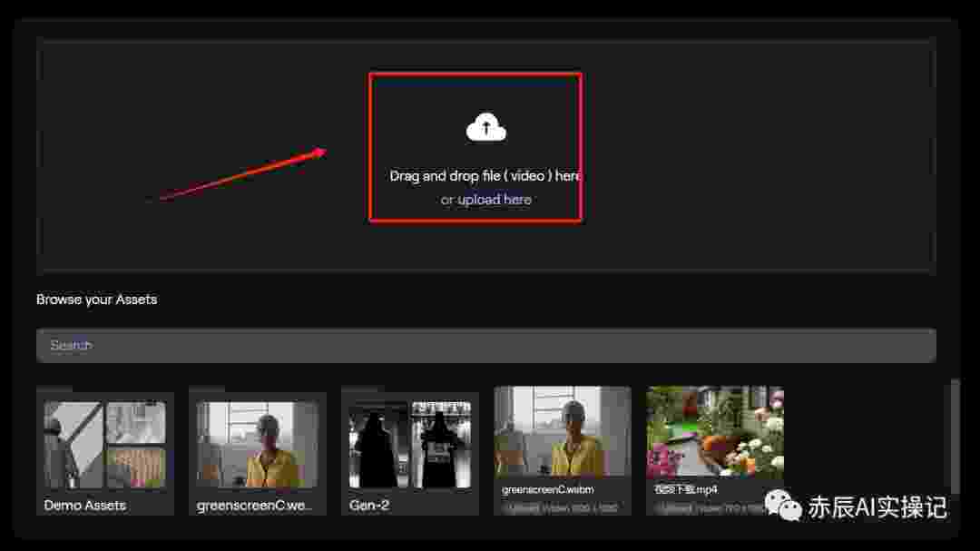
Task: Open the Gen-2 folder
Action: (410, 451)
